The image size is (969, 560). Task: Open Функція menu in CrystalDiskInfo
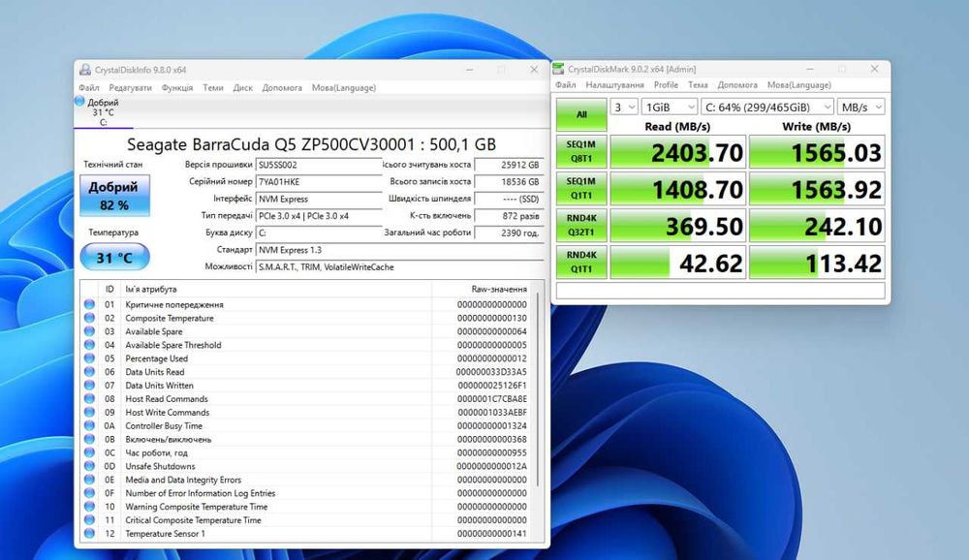tap(177, 88)
